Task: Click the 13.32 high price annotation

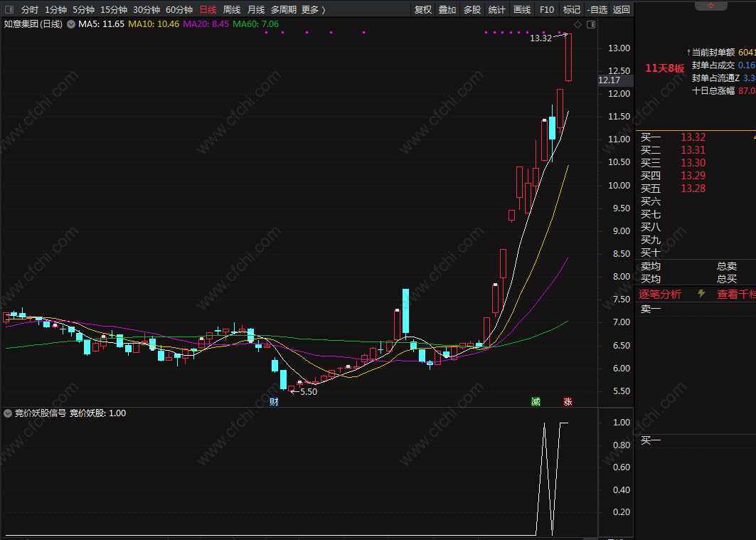Action: pos(541,38)
